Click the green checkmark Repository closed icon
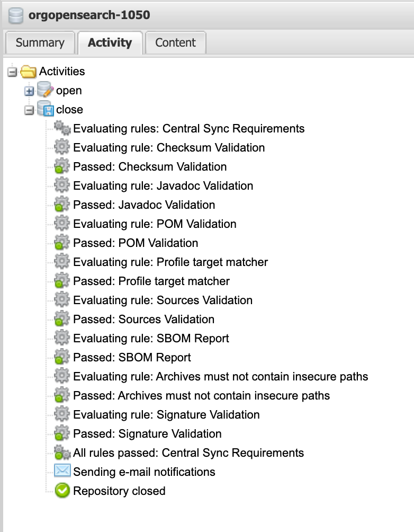414x532 pixels. tap(63, 491)
